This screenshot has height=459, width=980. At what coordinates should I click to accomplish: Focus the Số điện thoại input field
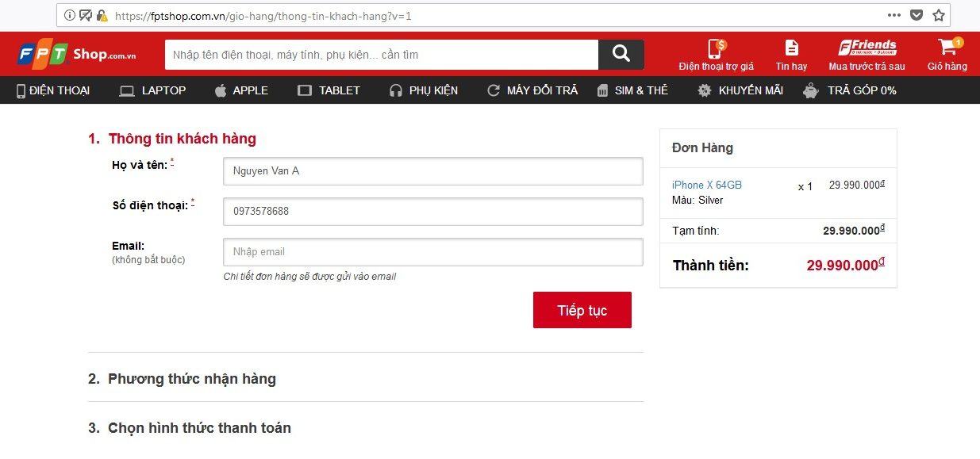tap(432, 212)
